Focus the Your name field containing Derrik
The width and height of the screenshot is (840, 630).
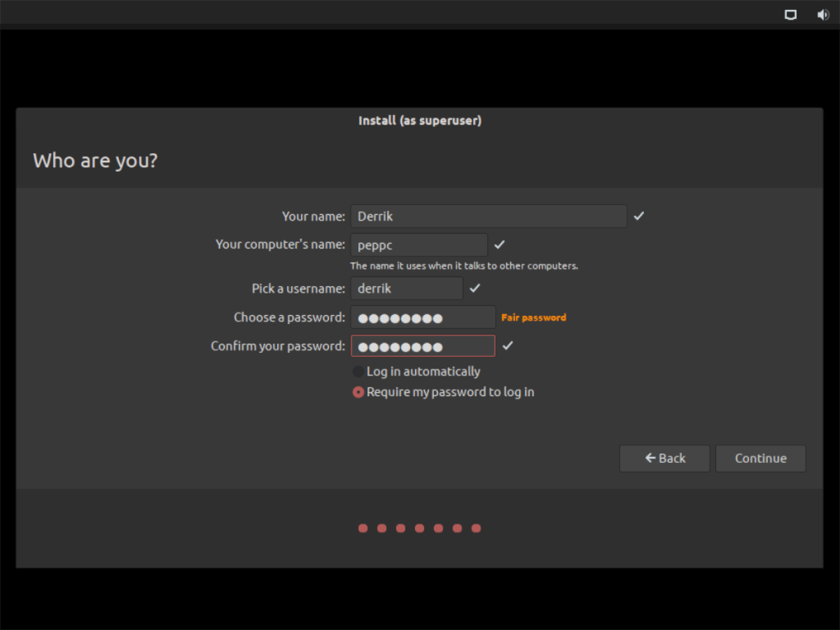pos(488,217)
